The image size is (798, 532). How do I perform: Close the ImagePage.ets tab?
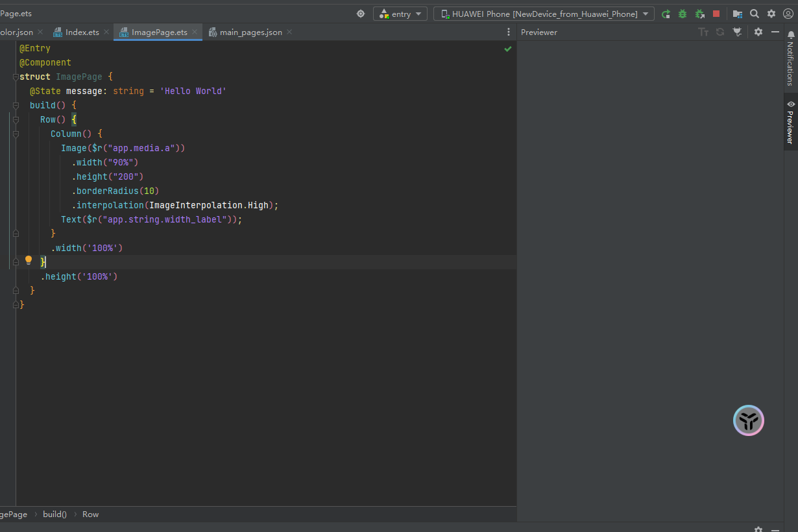point(194,32)
